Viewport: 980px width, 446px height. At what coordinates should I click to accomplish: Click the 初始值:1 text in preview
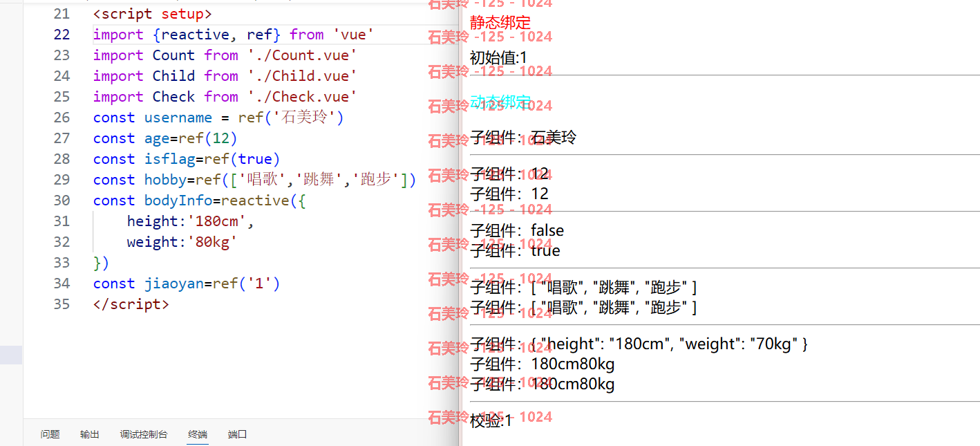[x=499, y=58]
